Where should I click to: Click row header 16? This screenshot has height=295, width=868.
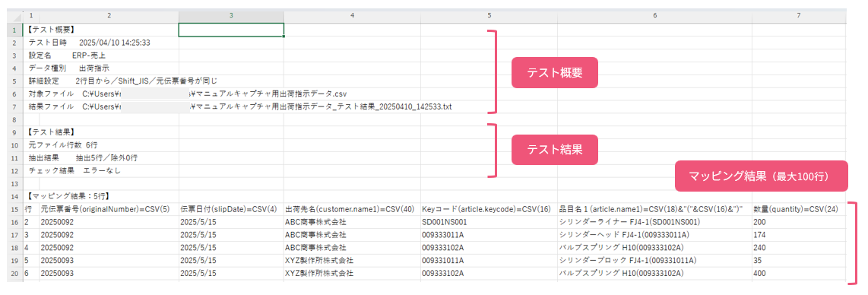point(15,222)
